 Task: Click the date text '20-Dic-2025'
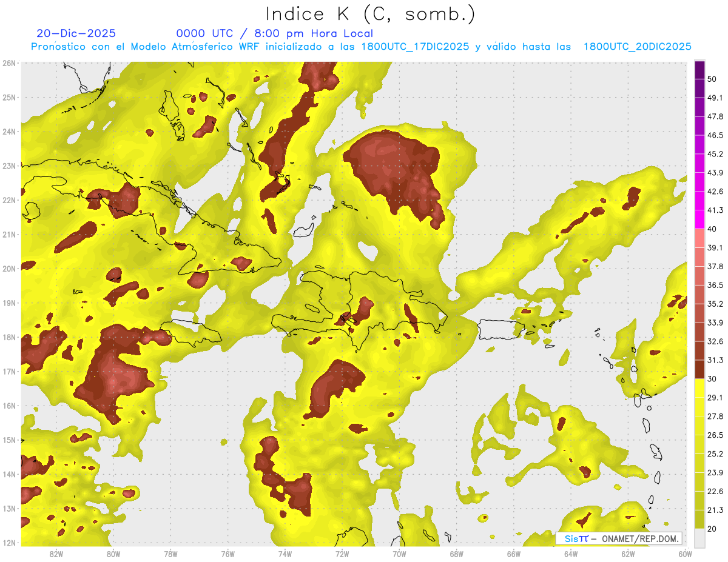point(76,33)
